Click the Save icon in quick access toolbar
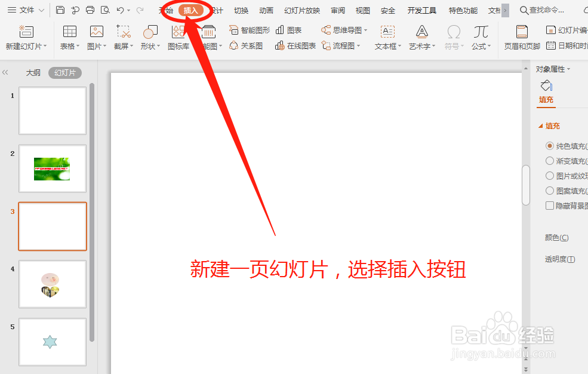This screenshot has width=588, height=374. (x=60, y=10)
